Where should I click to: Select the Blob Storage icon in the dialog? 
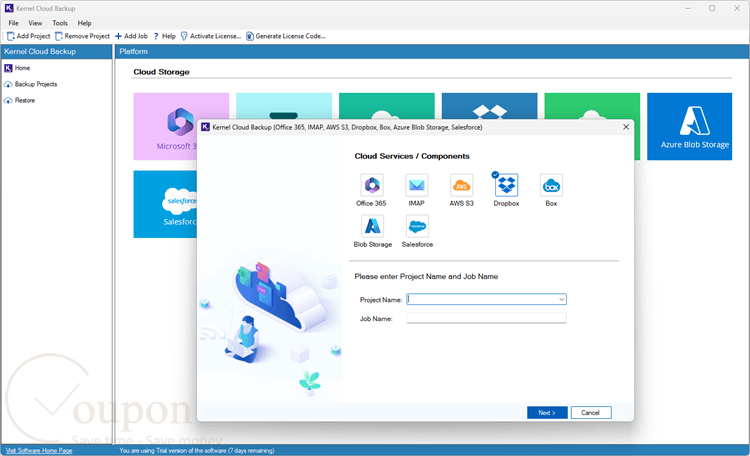pyautogui.click(x=372, y=226)
